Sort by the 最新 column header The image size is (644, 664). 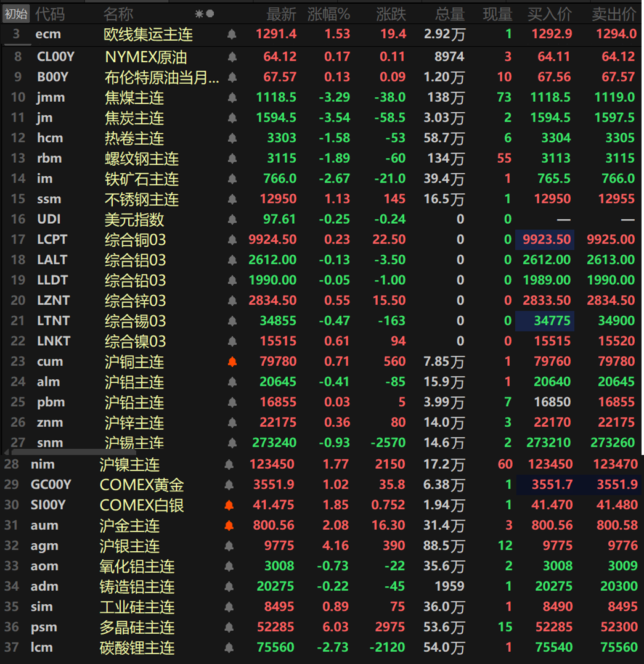click(x=281, y=14)
